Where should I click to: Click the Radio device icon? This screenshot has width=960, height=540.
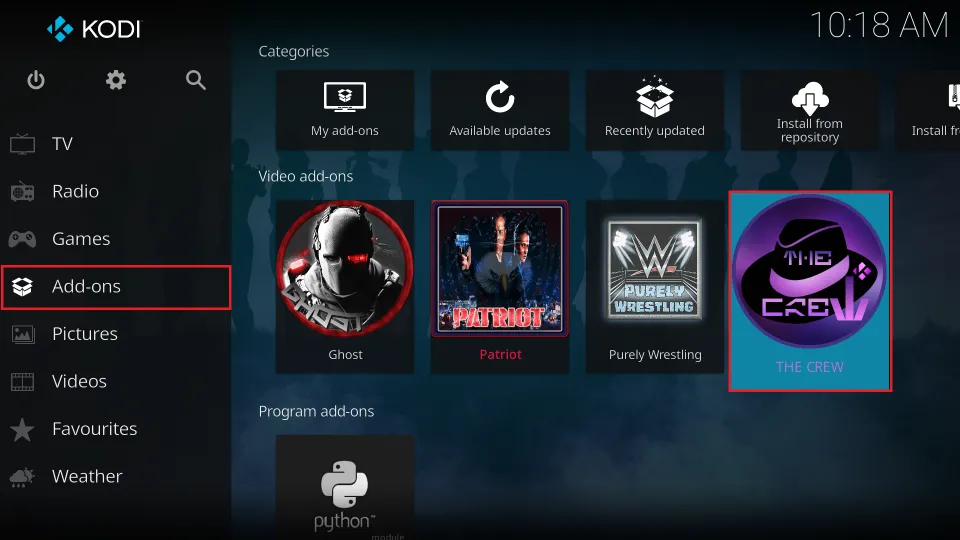click(x=23, y=192)
